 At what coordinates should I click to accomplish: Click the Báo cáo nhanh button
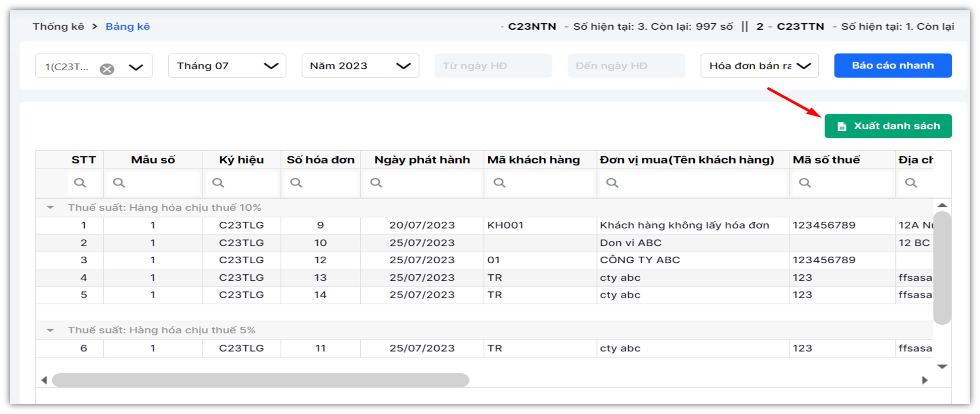(x=892, y=66)
